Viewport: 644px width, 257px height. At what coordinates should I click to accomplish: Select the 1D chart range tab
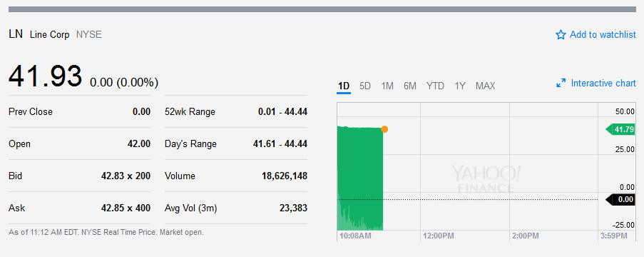point(343,86)
